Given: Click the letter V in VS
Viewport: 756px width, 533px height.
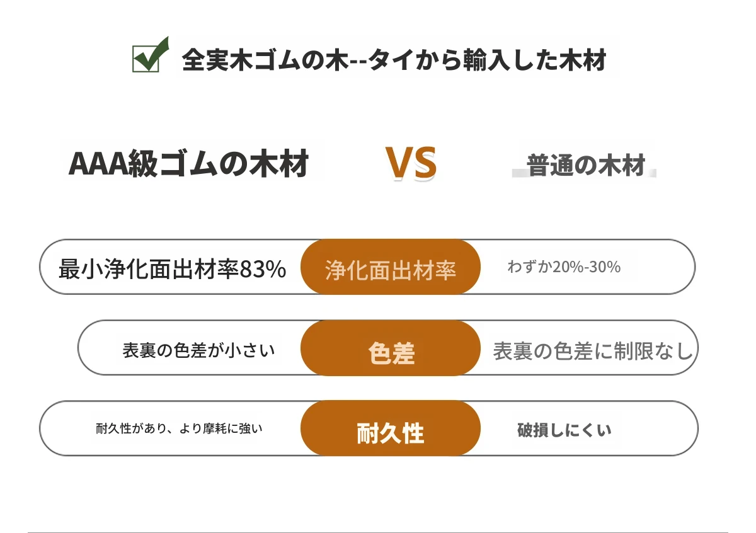Looking at the screenshot, I should 398,164.
